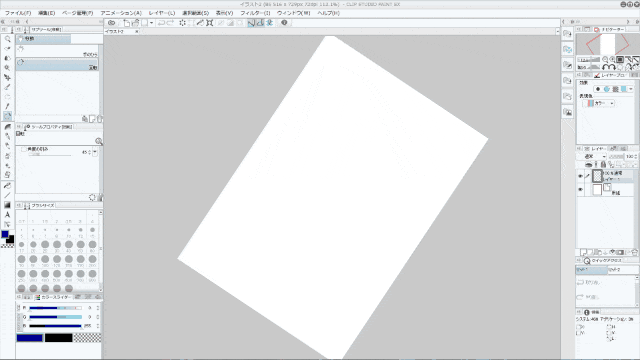
Task: Click the layer lock icon
Action: 603,164
